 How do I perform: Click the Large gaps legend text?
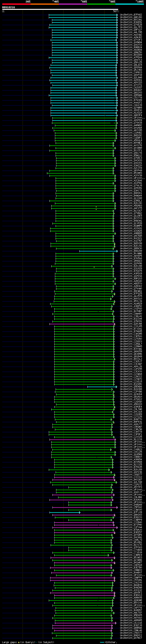click(x=28, y=642)
